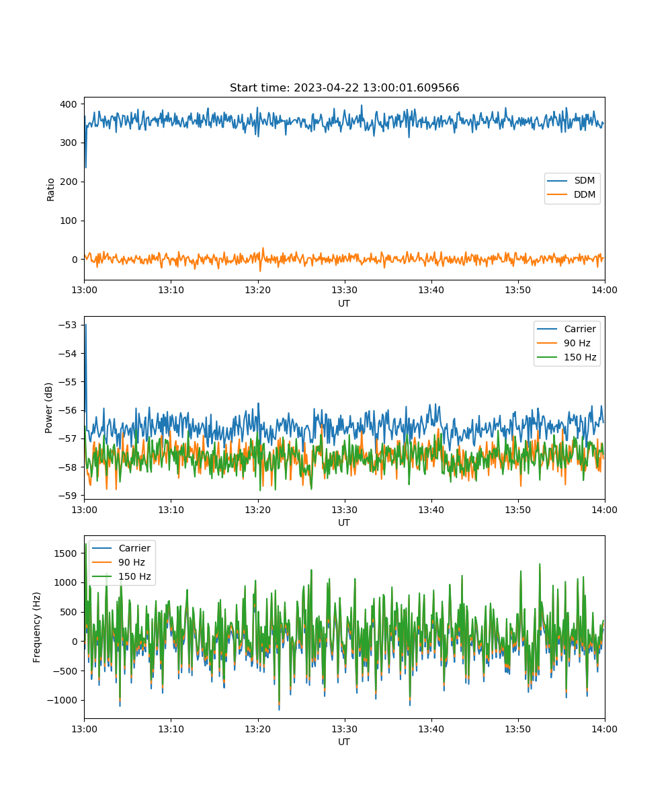Click the 13:50 tick under the Power plot
672x807 pixels.
tap(517, 509)
